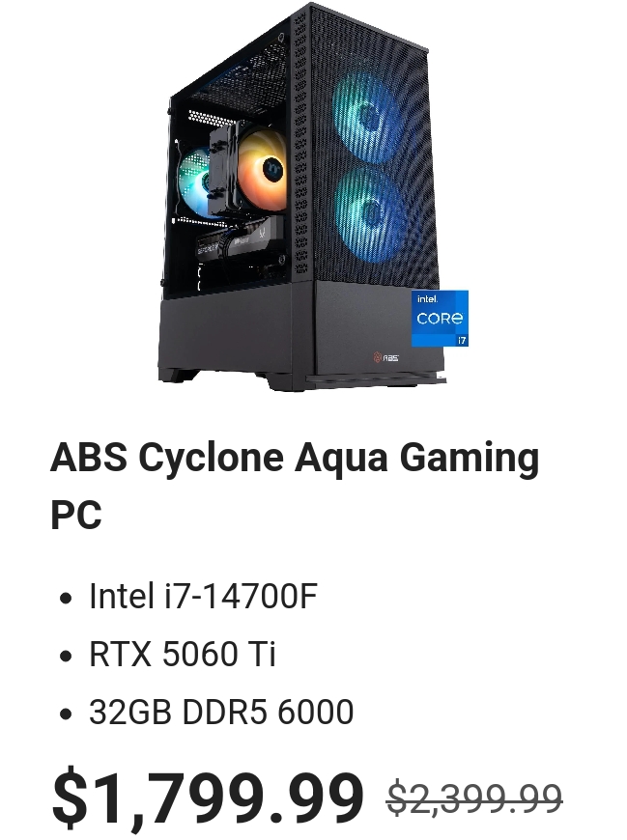Image resolution: width=627 pixels, height=840 pixels.
Task: Click the Intel Core i7 badge
Action: point(440,319)
